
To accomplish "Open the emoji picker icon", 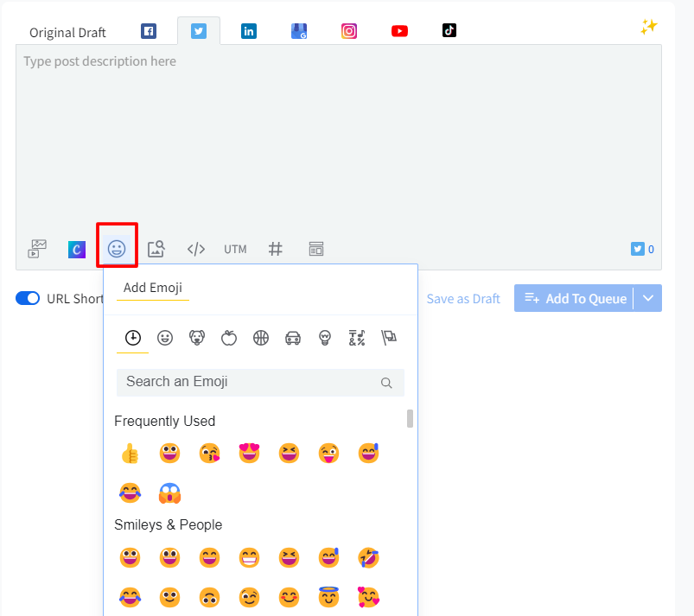I will [117, 249].
